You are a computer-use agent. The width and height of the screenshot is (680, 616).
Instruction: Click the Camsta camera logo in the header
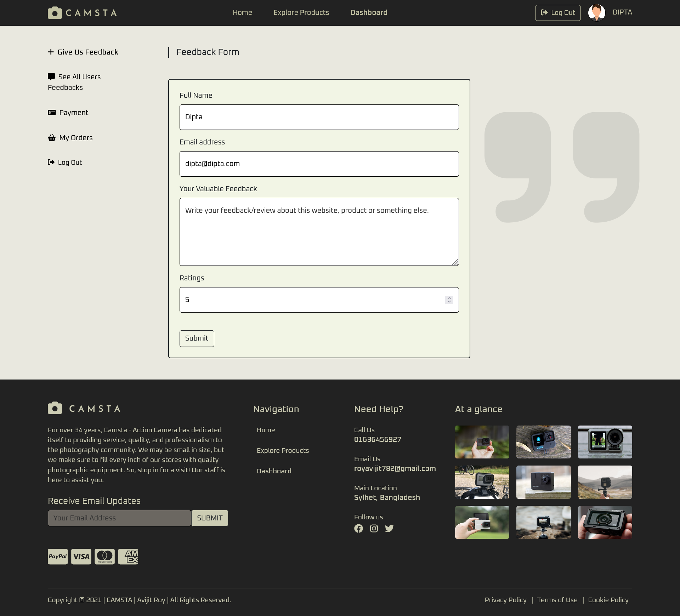click(55, 13)
